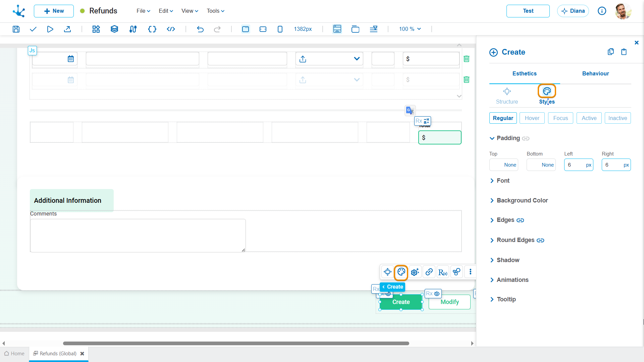Screen dimensions: 644x362
Task: Click the curly braces code icon
Action: coord(152,29)
